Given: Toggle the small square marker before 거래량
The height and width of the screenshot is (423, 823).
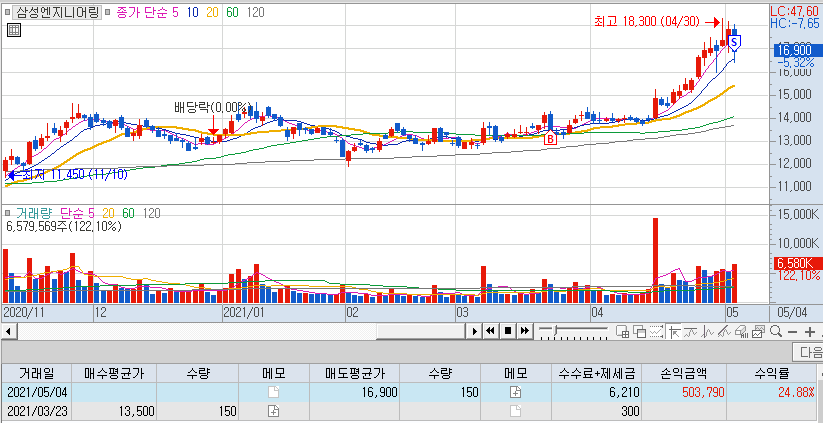Looking at the screenshot, I should click(8, 214).
